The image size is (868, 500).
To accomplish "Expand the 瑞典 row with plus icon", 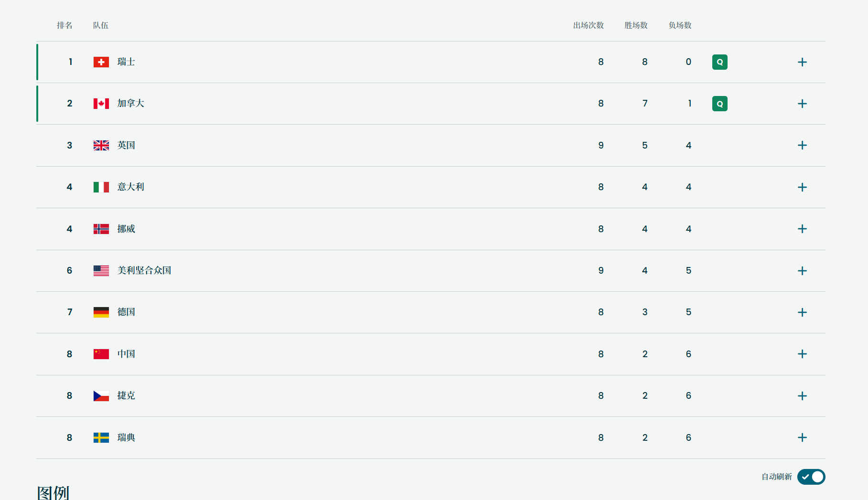I will [803, 437].
